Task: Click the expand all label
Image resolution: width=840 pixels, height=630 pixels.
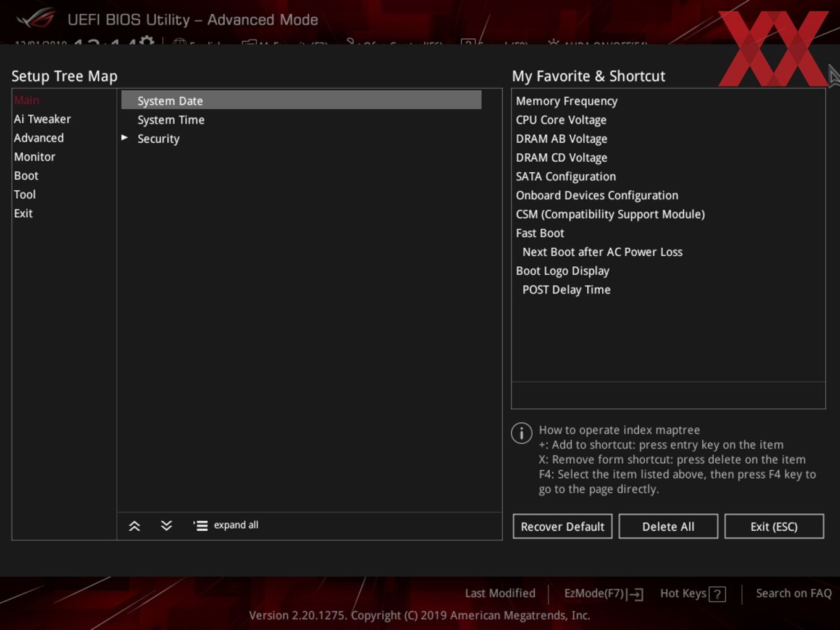Action: [x=236, y=525]
